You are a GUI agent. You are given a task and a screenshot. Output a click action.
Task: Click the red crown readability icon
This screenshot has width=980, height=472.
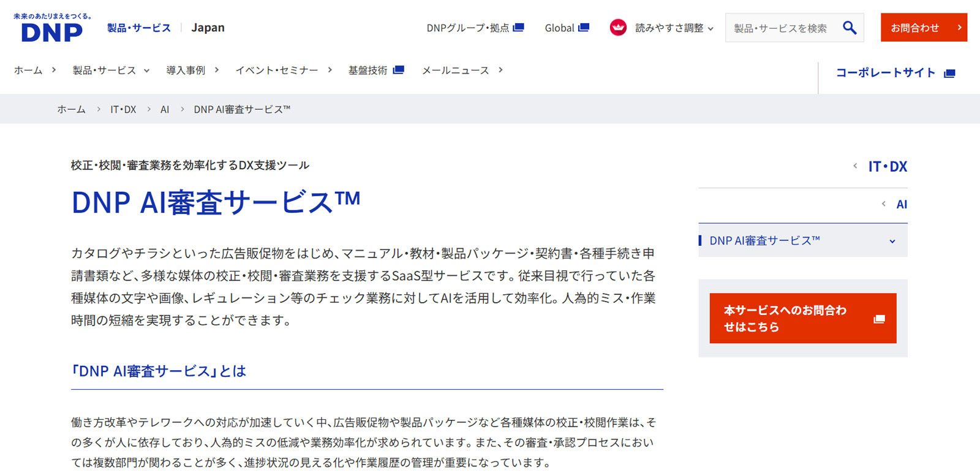(x=618, y=28)
